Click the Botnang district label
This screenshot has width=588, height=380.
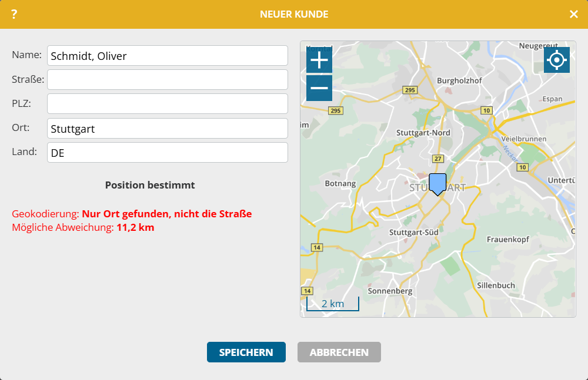click(340, 183)
